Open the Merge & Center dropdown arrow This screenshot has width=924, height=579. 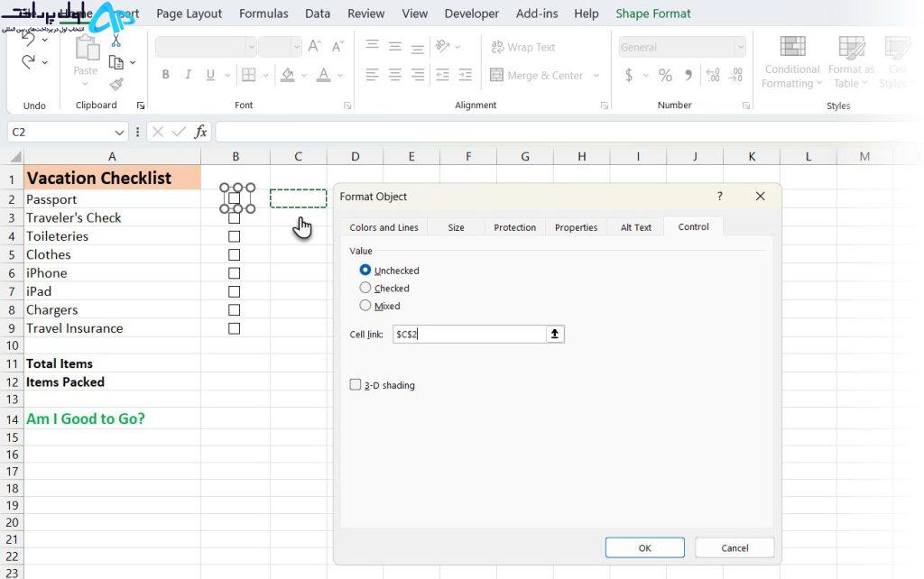pyautogui.click(x=596, y=76)
